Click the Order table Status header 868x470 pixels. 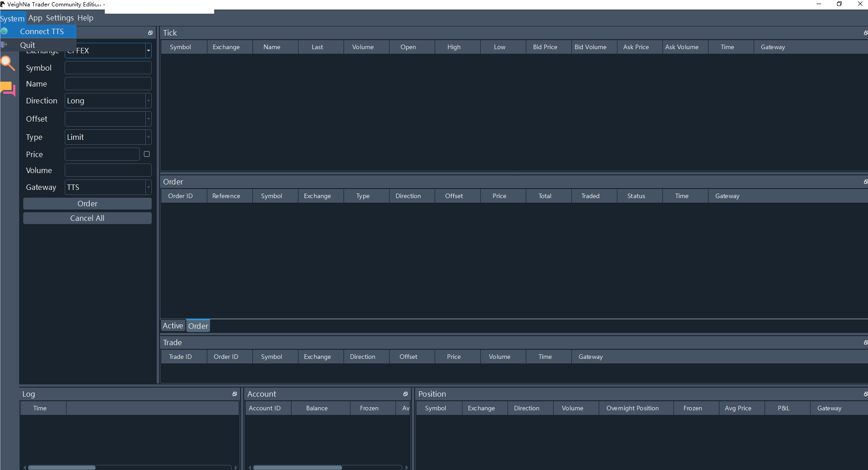(640, 196)
